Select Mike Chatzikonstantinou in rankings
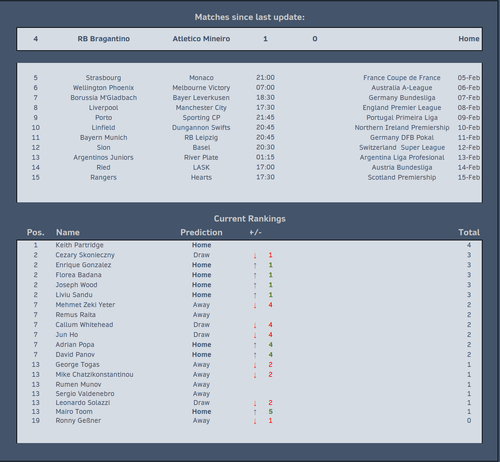The height and width of the screenshot is (462, 500). tap(94, 375)
